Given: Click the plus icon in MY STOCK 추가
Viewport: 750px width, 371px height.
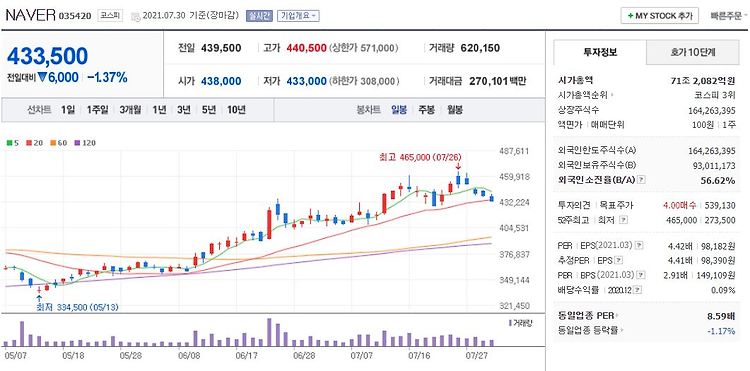Looking at the screenshot, I should click(630, 16).
